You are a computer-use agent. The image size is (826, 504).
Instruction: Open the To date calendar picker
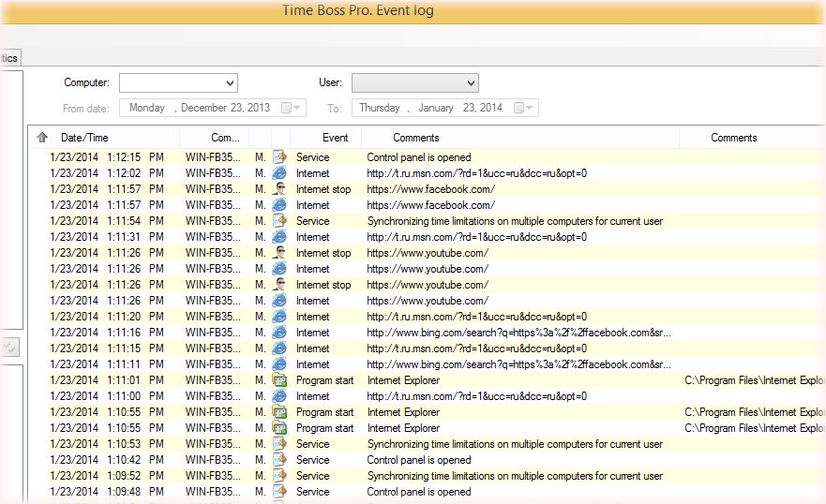point(523,108)
